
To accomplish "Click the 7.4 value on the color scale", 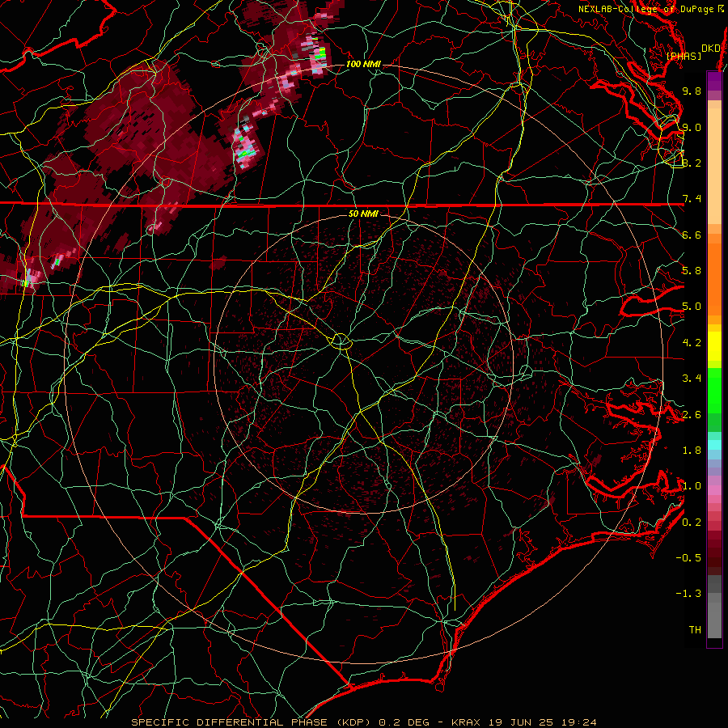I will 692,199.
